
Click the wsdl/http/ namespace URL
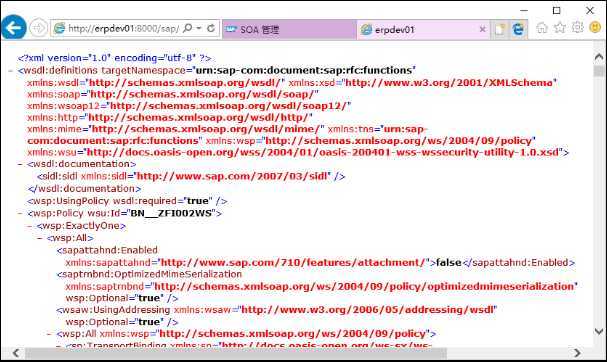(x=199, y=118)
